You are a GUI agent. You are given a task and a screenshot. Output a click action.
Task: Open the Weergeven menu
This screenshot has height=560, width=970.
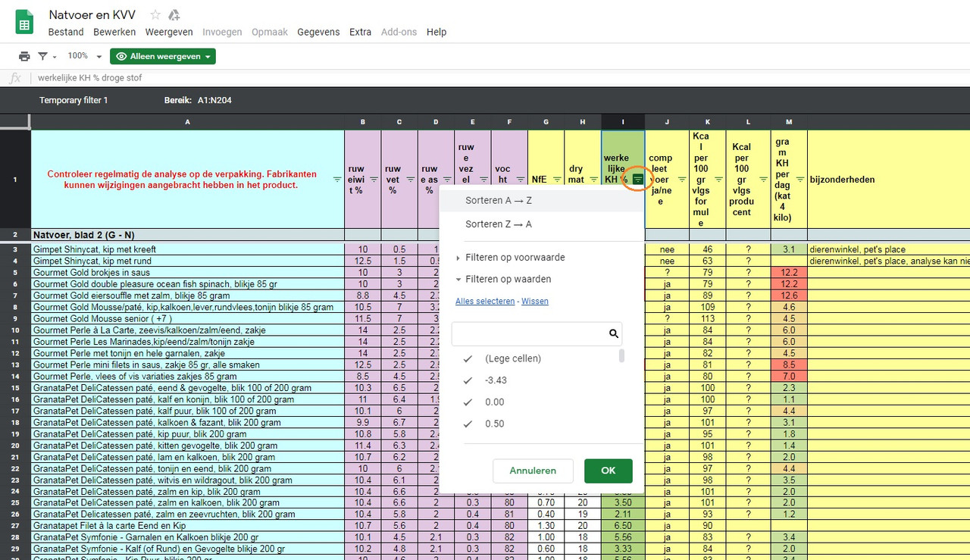[169, 32]
